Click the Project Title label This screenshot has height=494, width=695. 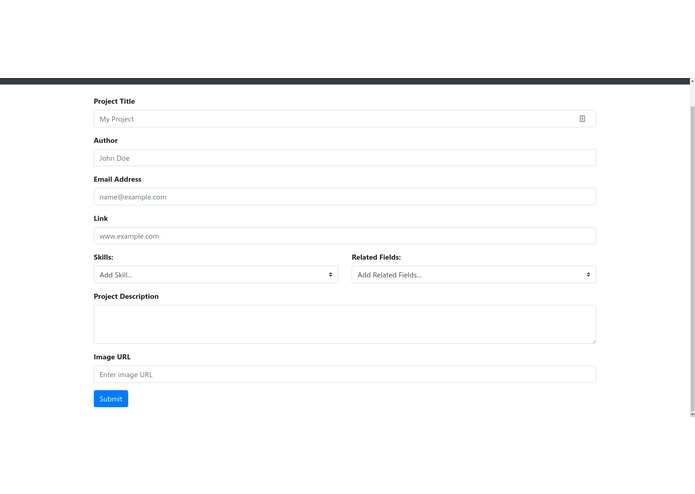[x=114, y=101]
